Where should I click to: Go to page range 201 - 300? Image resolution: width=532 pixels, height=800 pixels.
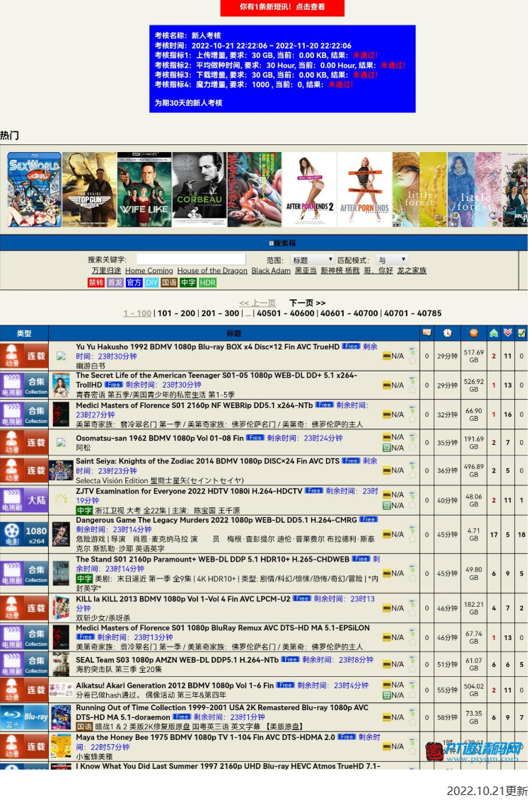coord(220,313)
